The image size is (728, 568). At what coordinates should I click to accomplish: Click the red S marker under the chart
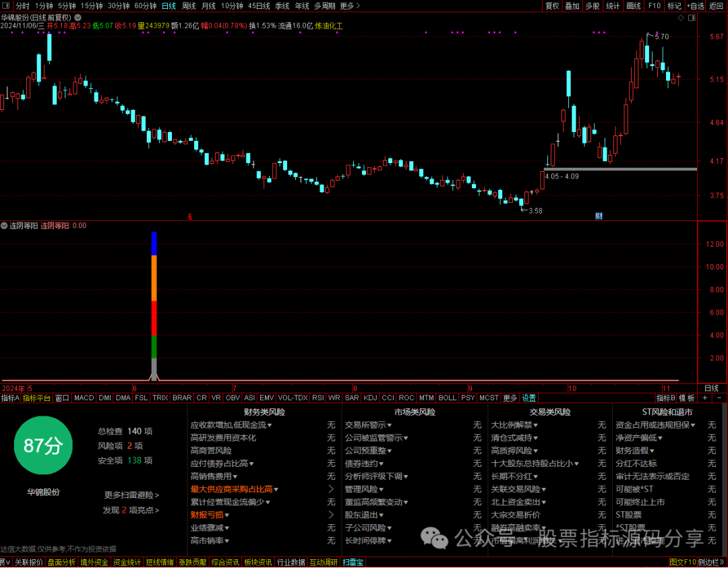189,216
